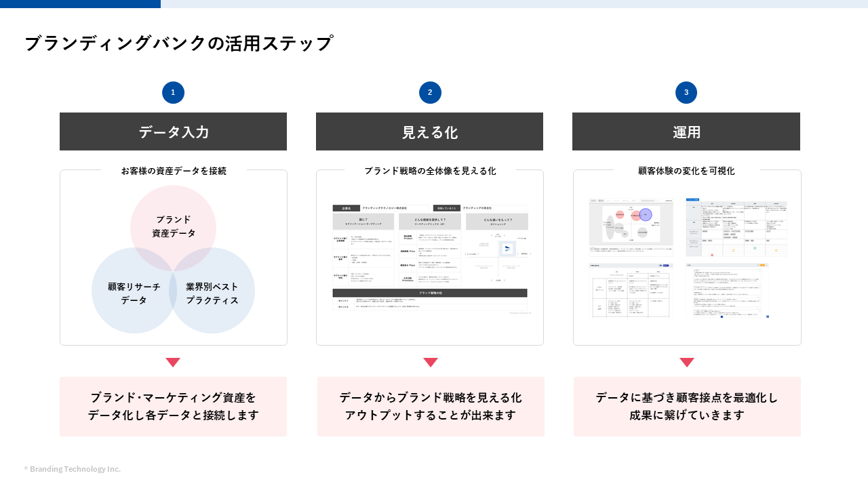Click the text ブランド･マーケティング資産を
Viewport: 868px width, 488px height.
point(174,398)
